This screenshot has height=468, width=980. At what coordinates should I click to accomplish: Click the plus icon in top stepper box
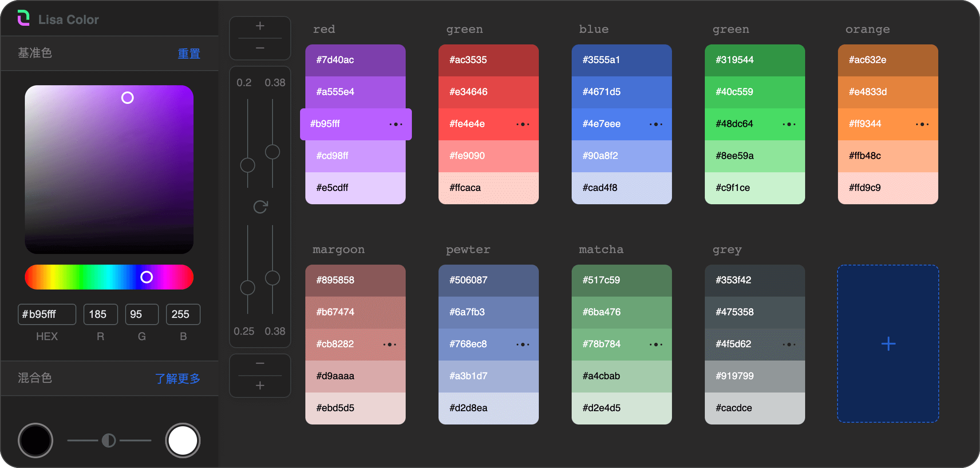260,26
